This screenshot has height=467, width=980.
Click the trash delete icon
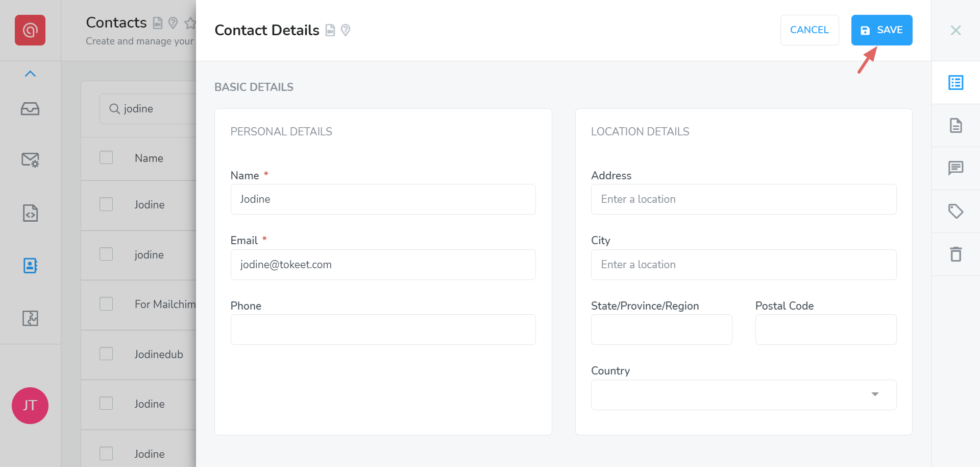click(x=955, y=254)
